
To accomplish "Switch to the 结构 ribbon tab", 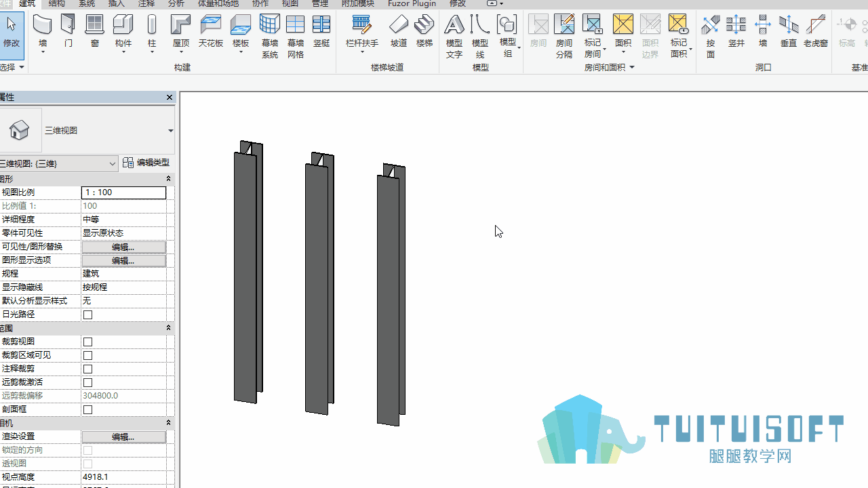I will coord(57,3).
